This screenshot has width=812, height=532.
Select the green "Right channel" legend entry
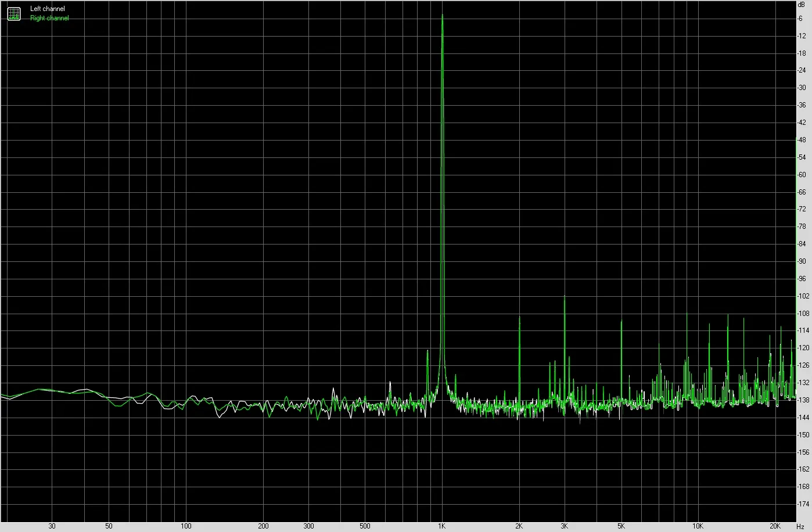pyautogui.click(x=49, y=18)
